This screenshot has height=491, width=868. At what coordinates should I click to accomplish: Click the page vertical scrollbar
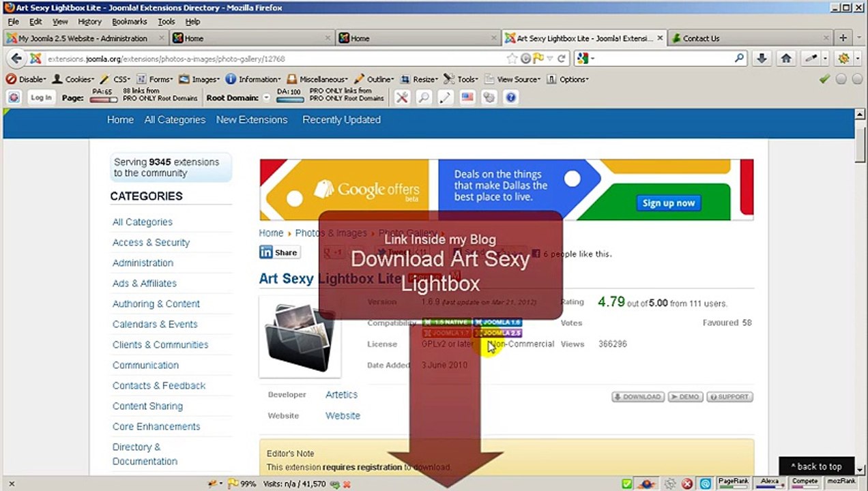coord(860,293)
